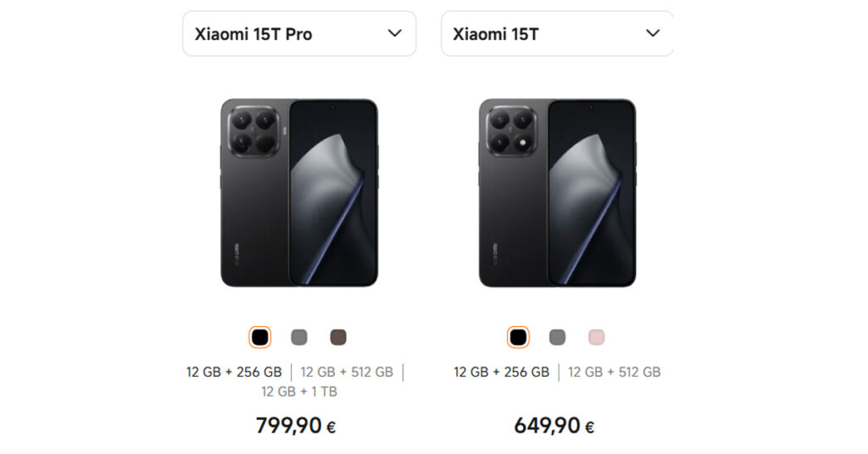The width and height of the screenshot is (868, 454).
Task: Choose 12 GB + 512 GB for Xiaomi 15T
Action: [614, 372]
